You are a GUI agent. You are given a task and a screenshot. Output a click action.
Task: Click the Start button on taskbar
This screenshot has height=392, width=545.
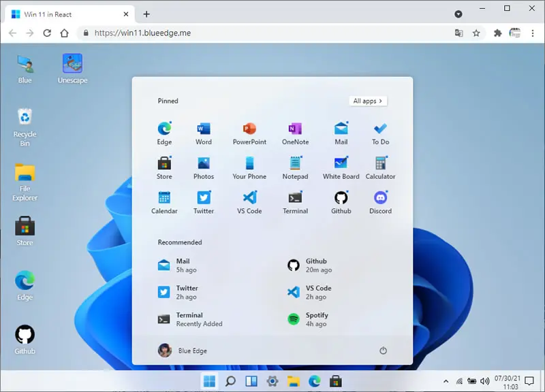[209, 381]
